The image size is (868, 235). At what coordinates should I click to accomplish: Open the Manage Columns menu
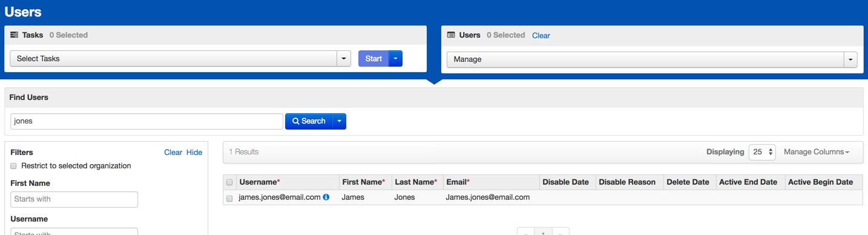click(816, 152)
